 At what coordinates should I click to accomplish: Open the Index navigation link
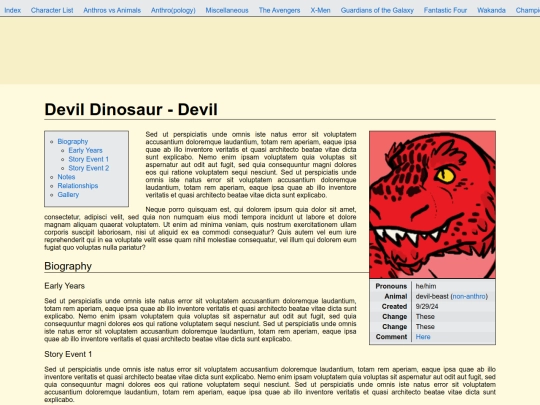[12, 10]
